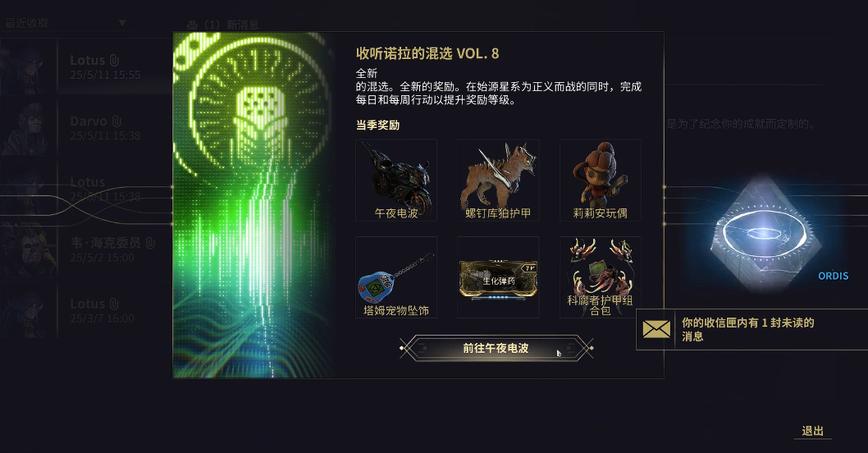Click the 前往午夜电波 button
The height and width of the screenshot is (453, 868).
coord(496,348)
